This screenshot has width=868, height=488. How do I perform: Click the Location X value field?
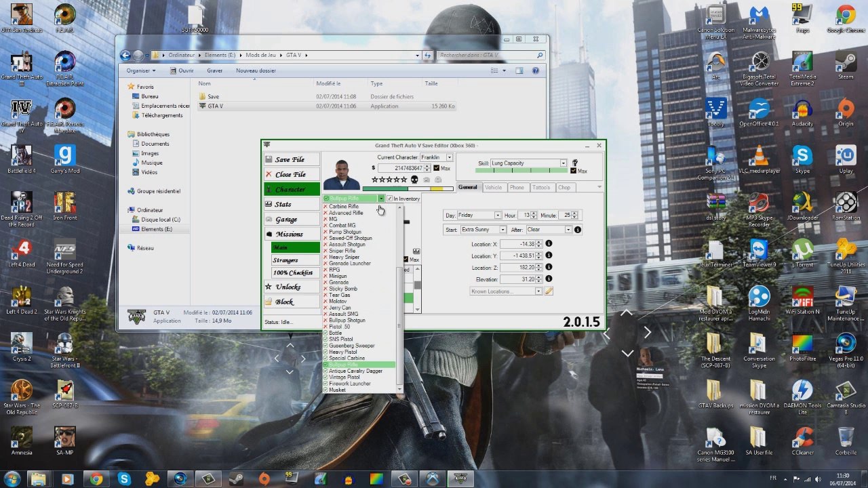point(521,244)
